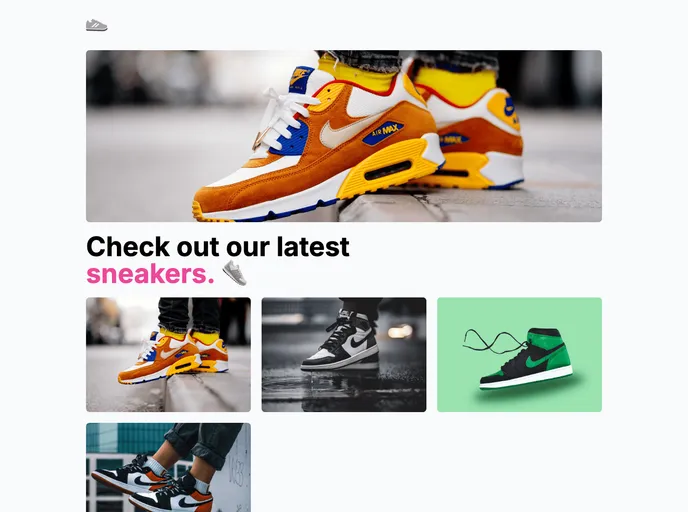The image size is (688, 512).
Task: Open the orange Air Max sneaker thumbnail
Action: (x=168, y=354)
